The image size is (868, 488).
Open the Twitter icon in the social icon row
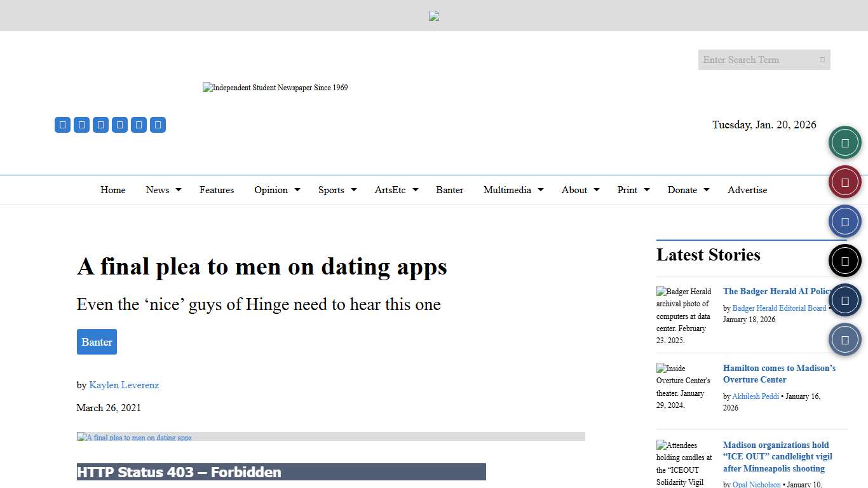[x=81, y=125]
